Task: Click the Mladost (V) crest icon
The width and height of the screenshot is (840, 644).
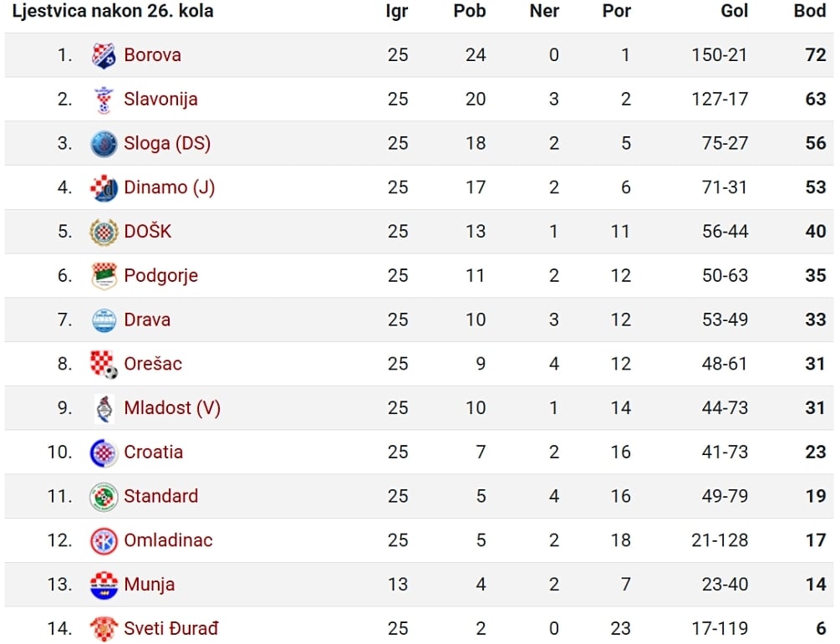Action: click(x=104, y=409)
